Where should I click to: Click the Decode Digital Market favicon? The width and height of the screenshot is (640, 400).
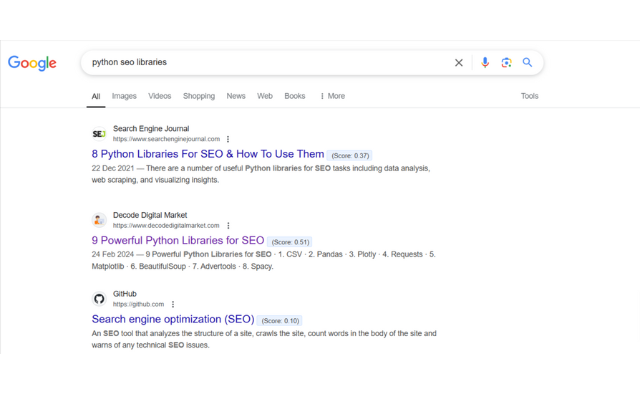click(99, 220)
